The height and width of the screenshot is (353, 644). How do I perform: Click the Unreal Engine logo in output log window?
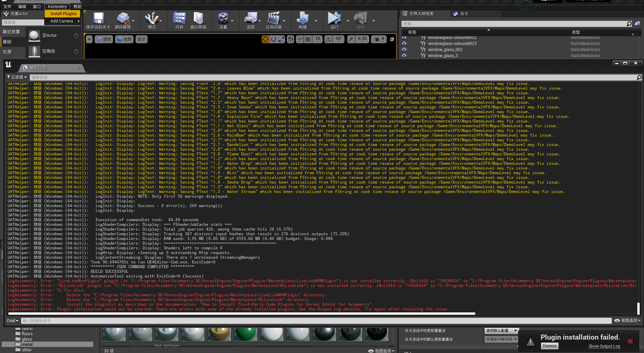(x=8, y=64)
